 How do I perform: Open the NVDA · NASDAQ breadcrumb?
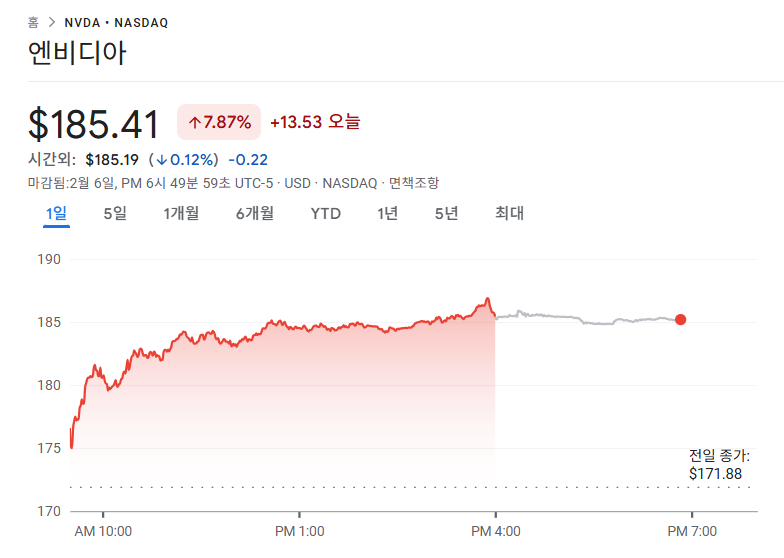click(116, 22)
